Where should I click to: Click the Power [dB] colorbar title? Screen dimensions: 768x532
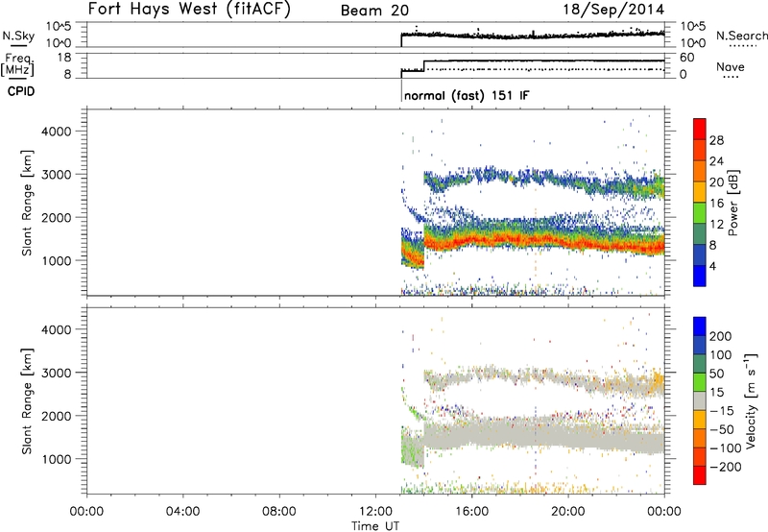click(x=732, y=203)
